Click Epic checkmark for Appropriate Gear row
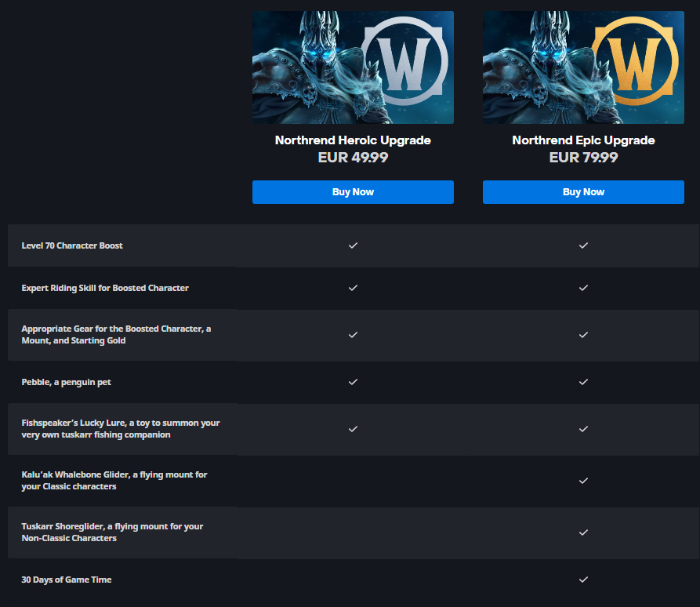700x607 pixels. [x=583, y=335]
